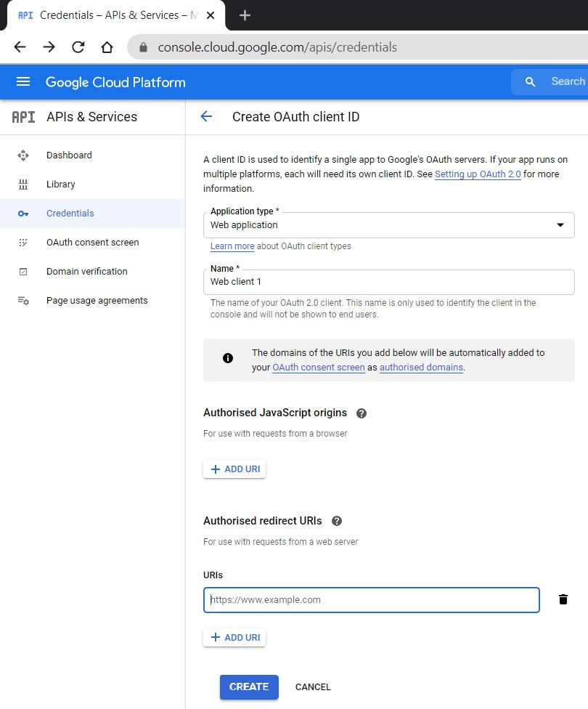
Task: Open a new browser tab
Action: (245, 15)
